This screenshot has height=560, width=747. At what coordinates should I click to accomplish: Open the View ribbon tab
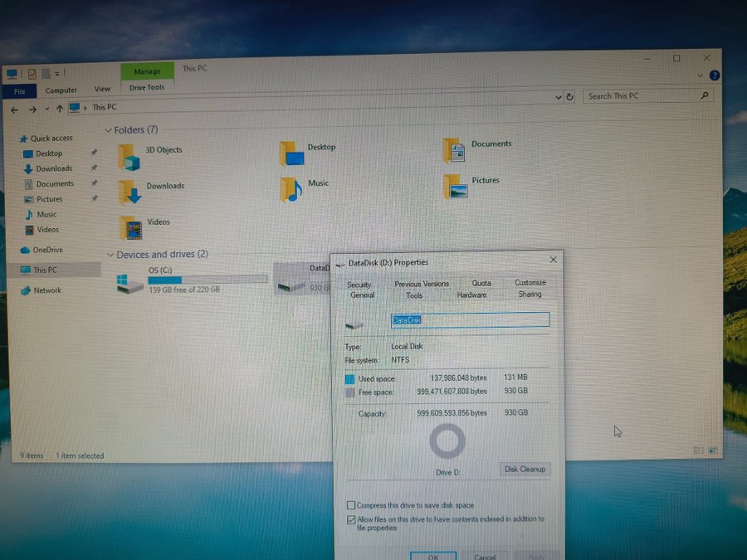point(102,90)
